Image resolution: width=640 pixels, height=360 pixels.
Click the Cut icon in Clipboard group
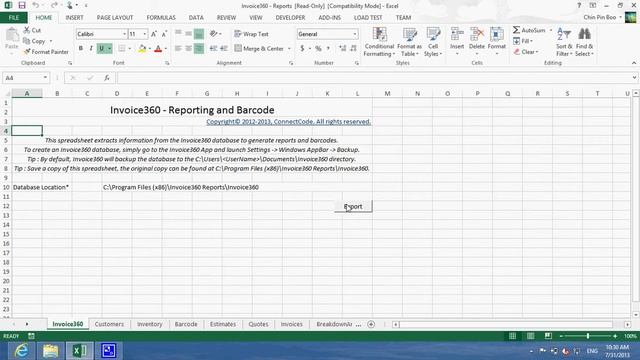click(x=27, y=30)
